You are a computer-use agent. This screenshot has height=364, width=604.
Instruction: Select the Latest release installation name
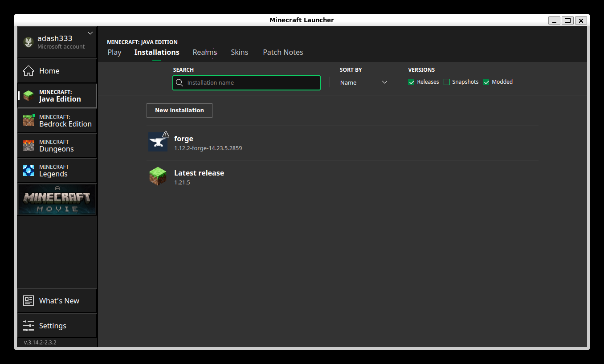click(199, 173)
